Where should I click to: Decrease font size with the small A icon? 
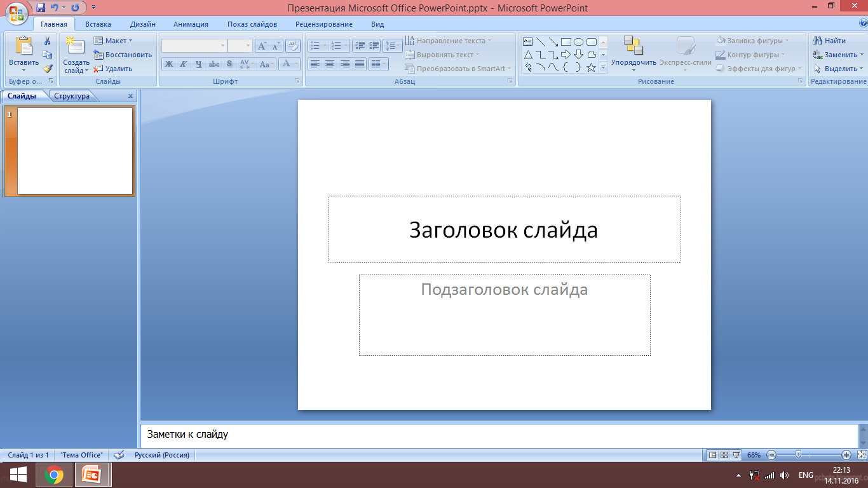[276, 46]
